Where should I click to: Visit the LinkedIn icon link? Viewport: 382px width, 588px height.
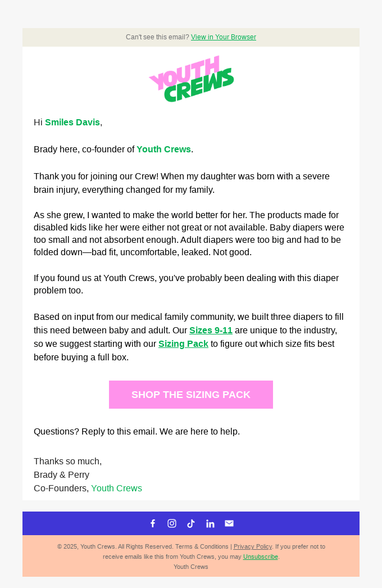[210, 523]
